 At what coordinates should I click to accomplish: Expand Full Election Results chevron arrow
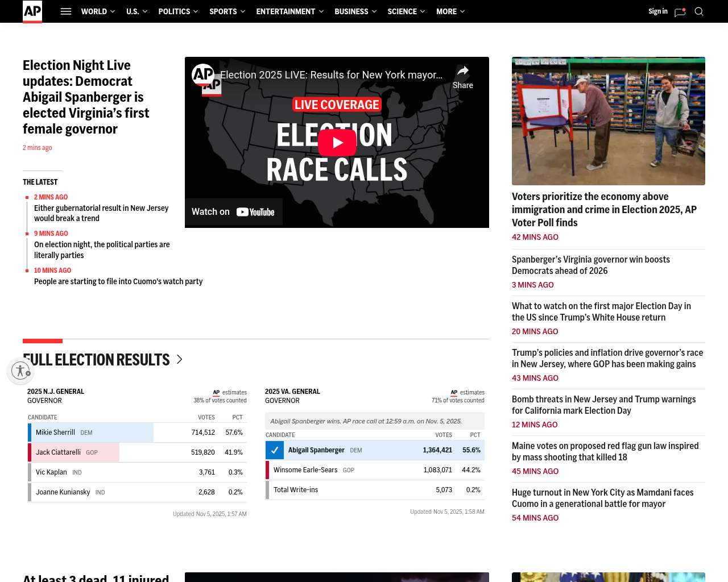[180, 359]
